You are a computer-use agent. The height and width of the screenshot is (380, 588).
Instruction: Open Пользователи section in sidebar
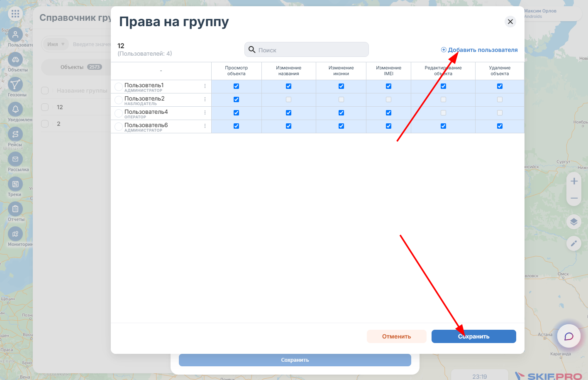click(x=15, y=34)
